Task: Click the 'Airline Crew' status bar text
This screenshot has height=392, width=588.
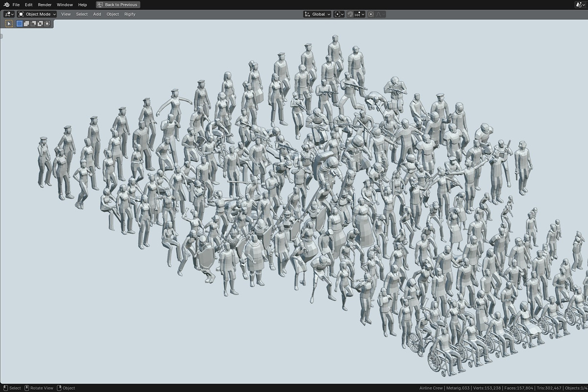Action: (x=431, y=388)
